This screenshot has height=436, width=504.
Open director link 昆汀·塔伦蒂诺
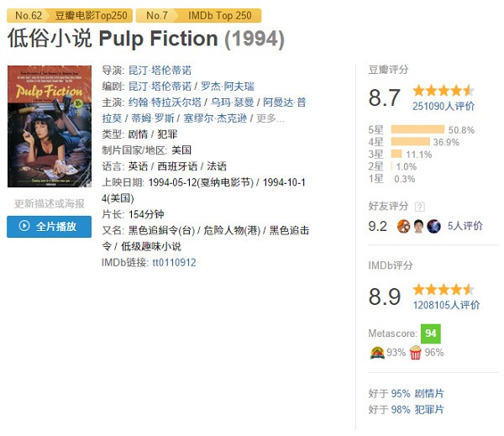(160, 71)
